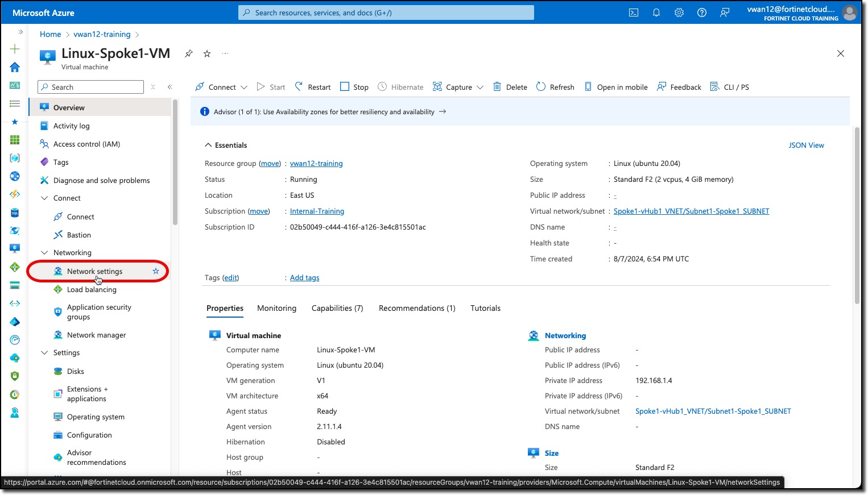Focus the resource menu Search field

(x=90, y=87)
